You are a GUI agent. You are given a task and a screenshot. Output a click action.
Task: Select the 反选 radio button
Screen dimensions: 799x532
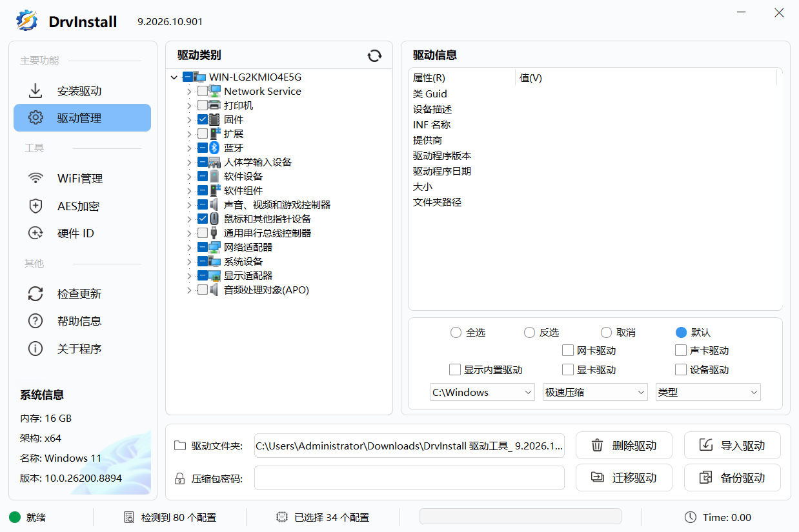[529, 333]
